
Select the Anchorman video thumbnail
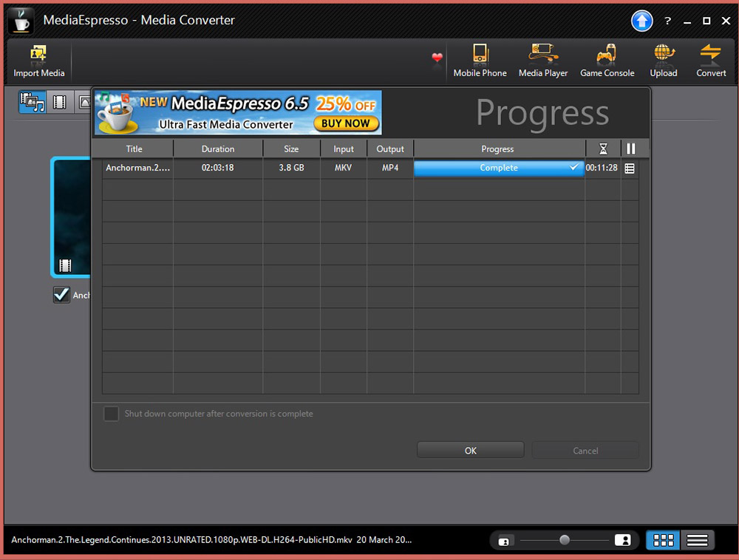coord(71,217)
